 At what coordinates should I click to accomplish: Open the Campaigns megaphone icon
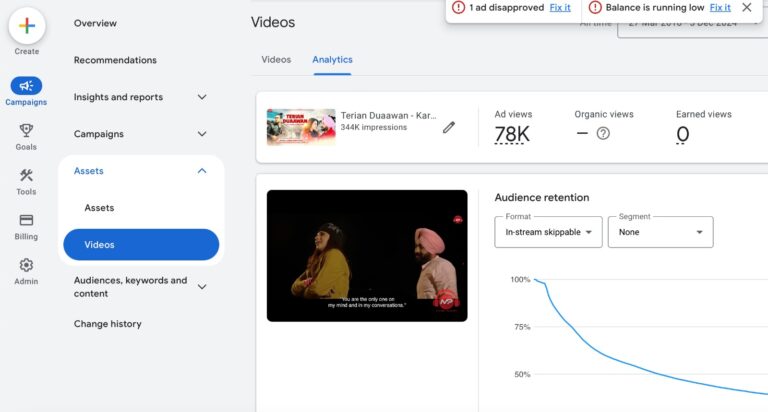click(26, 86)
